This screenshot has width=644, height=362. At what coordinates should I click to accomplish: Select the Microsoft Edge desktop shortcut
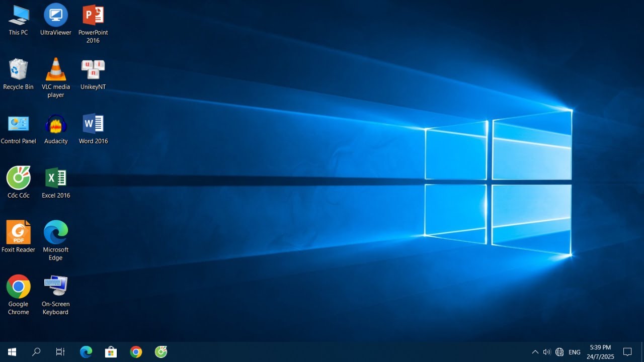point(56,241)
